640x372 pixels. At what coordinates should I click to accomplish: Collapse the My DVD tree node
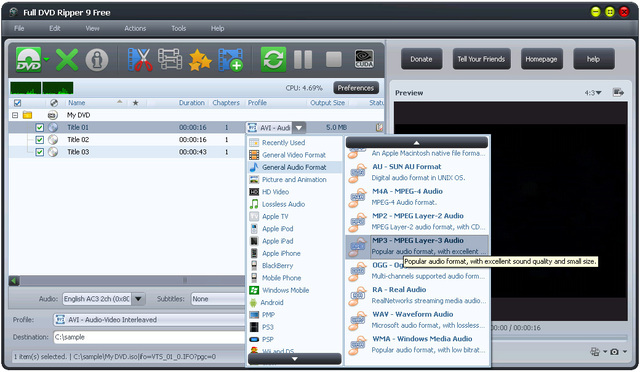(15, 115)
